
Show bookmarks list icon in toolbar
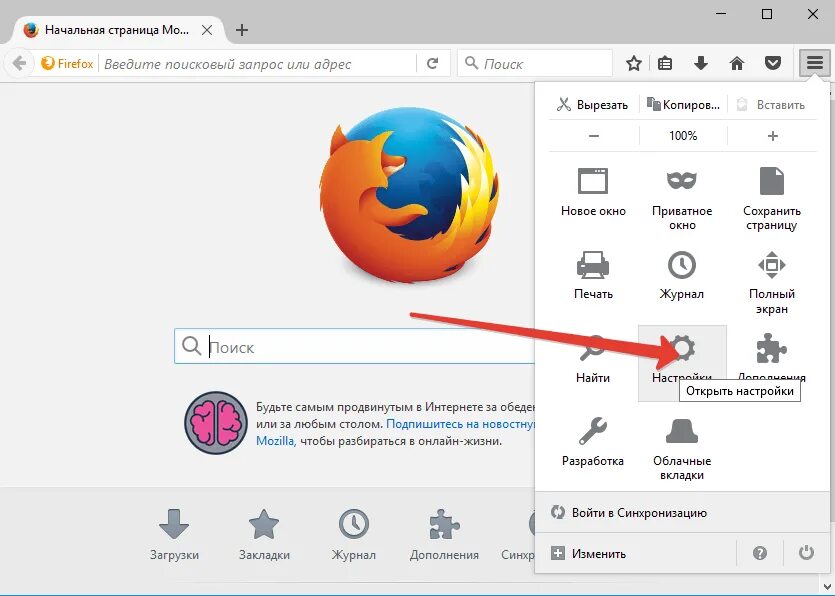point(665,64)
